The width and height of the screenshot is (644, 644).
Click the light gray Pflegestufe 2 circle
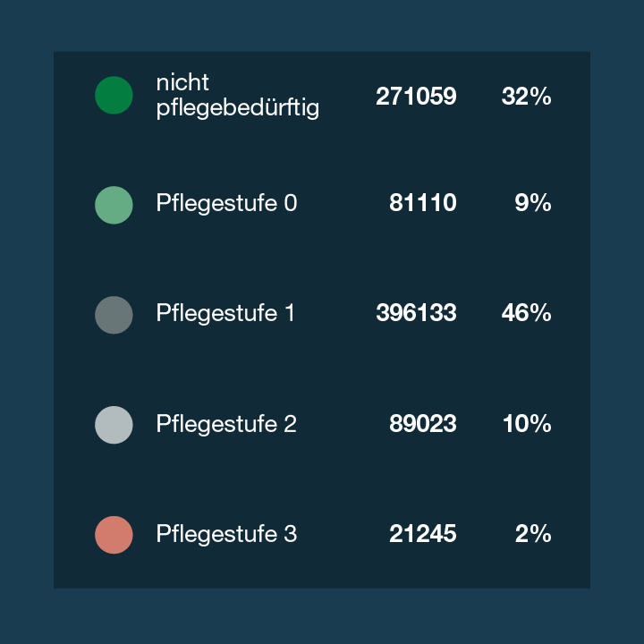114,425
